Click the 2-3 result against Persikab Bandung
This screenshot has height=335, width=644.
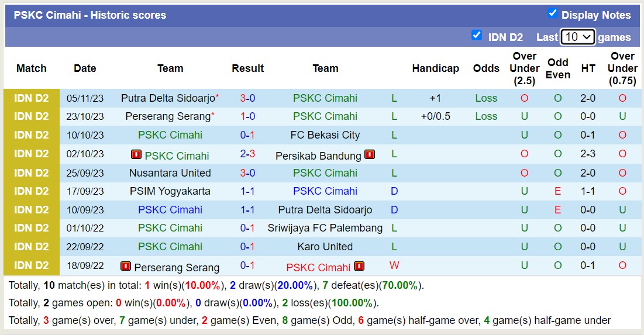click(247, 154)
